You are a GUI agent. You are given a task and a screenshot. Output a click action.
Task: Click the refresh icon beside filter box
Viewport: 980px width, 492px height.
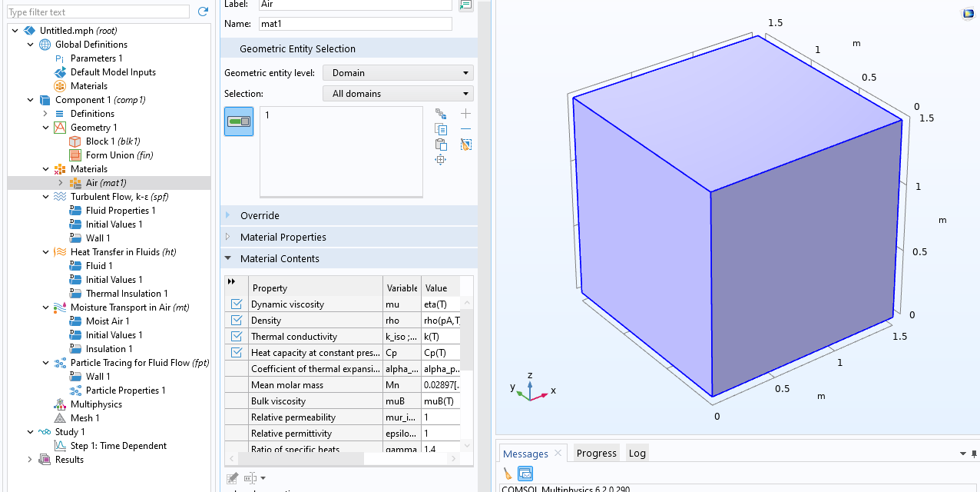203,12
